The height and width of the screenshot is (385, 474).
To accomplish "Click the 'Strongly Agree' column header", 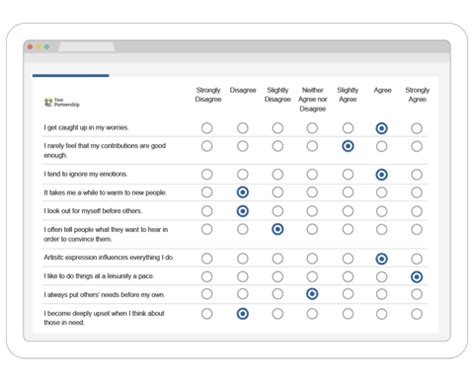I will [417, 95].
